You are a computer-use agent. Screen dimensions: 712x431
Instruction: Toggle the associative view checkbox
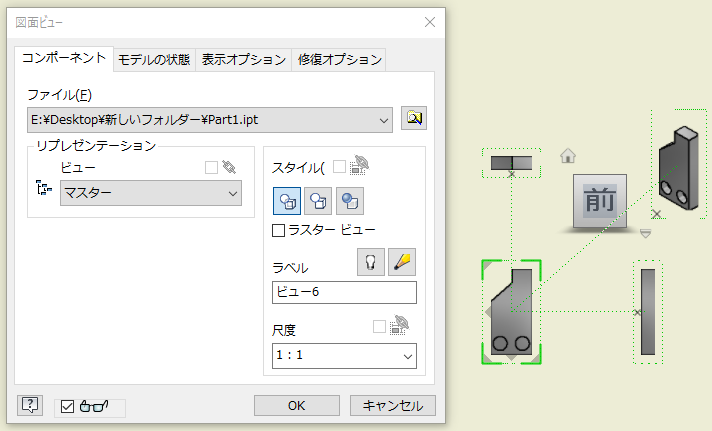coord(211,168)
